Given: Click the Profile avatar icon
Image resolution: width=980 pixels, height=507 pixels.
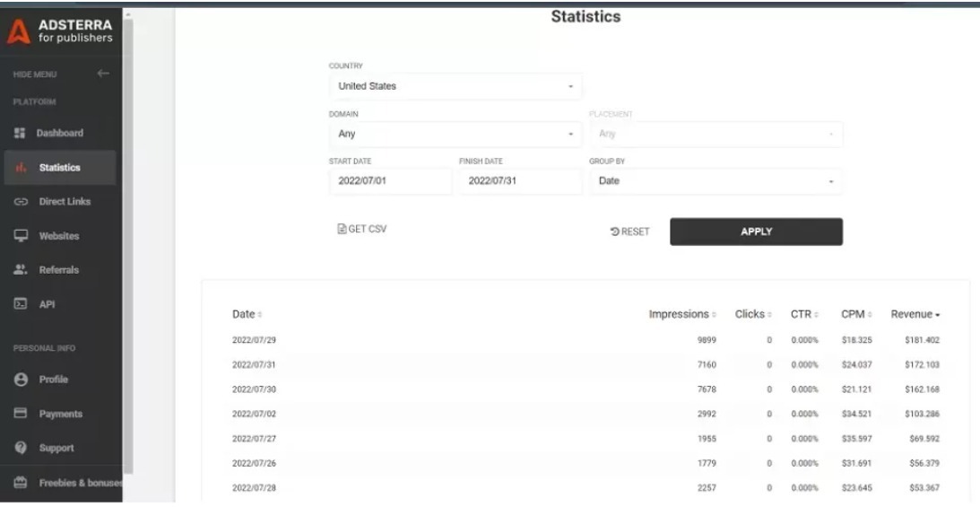Looking at the screenshot, I should (x=21, y=380).
